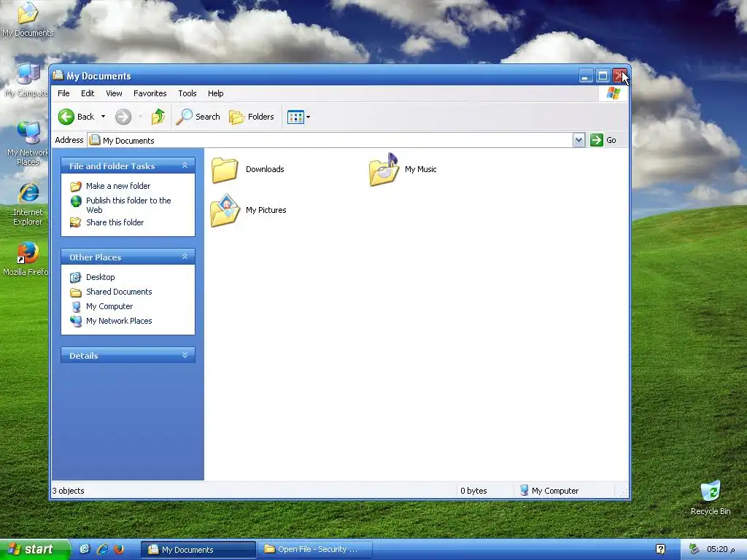This screenshot has height=560, width=747.
Task: Open the Help menu
Action: click(215, 93)
